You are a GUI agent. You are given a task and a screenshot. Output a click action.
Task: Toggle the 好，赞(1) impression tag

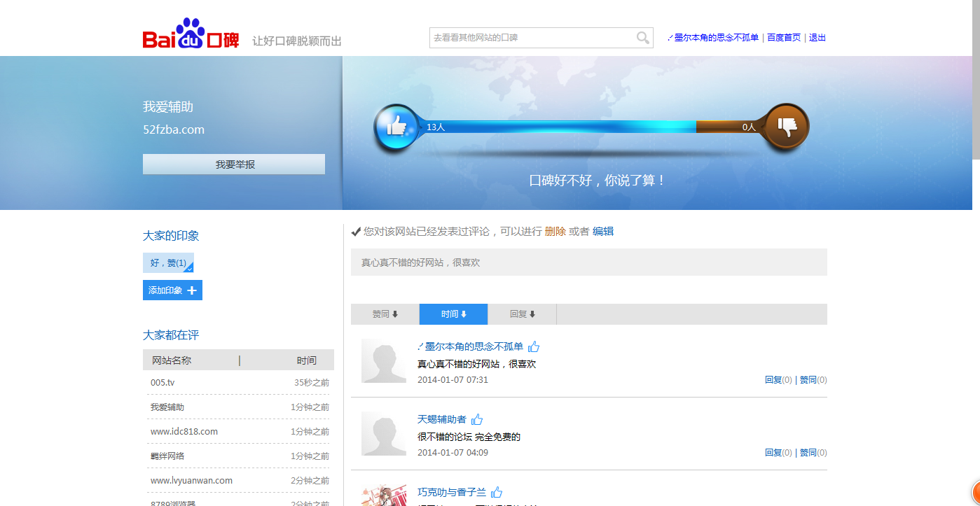[168, 263]
